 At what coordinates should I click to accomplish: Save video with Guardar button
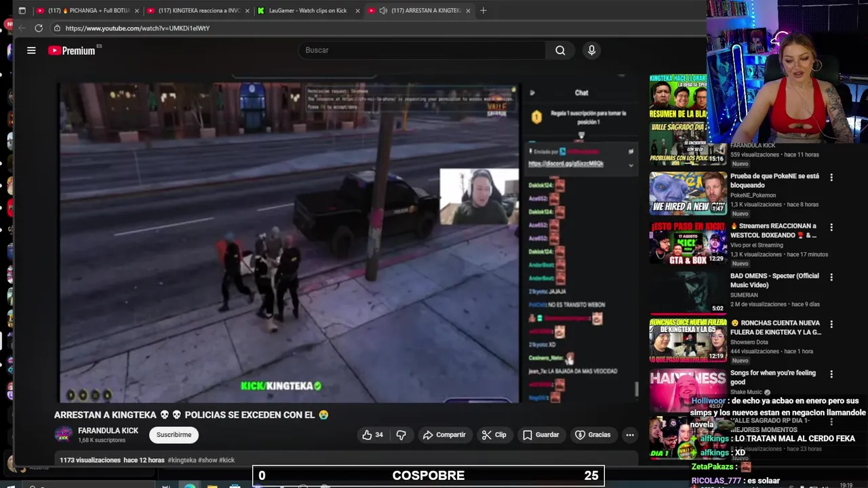[x=541, y=435]
